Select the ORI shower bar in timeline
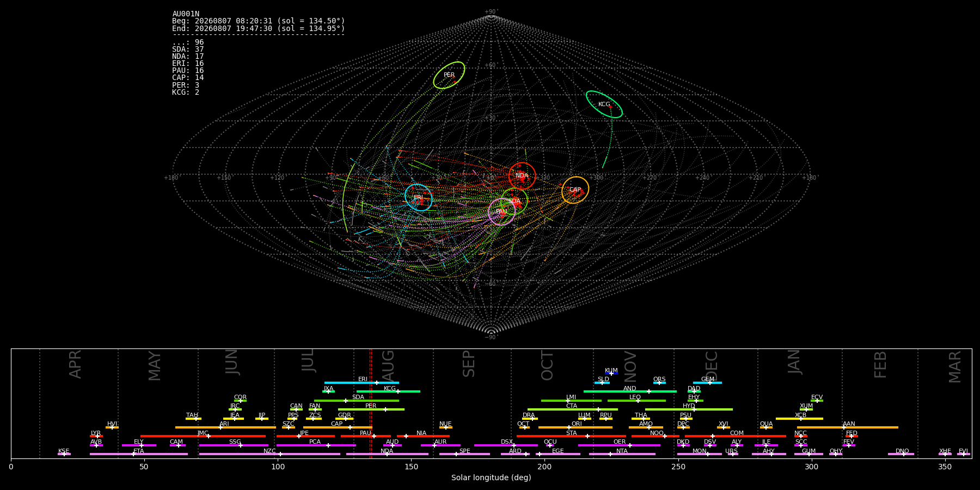Viewport: 980px width, 490px height. click(575, 427)
